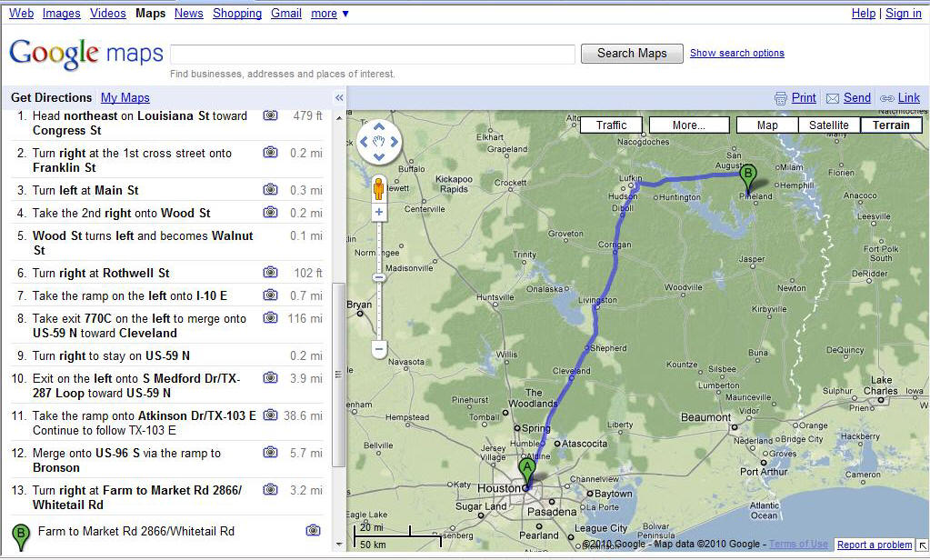The image size is (930, 560).
Task: Click the printer icon beside Print
Action: 781,98
